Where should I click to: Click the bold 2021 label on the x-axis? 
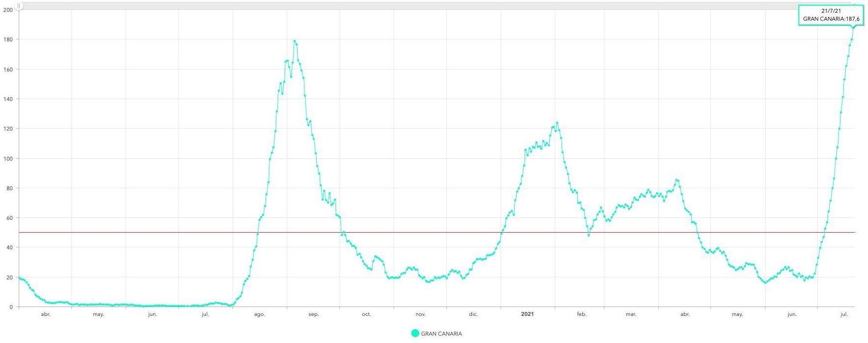(527, 314)
